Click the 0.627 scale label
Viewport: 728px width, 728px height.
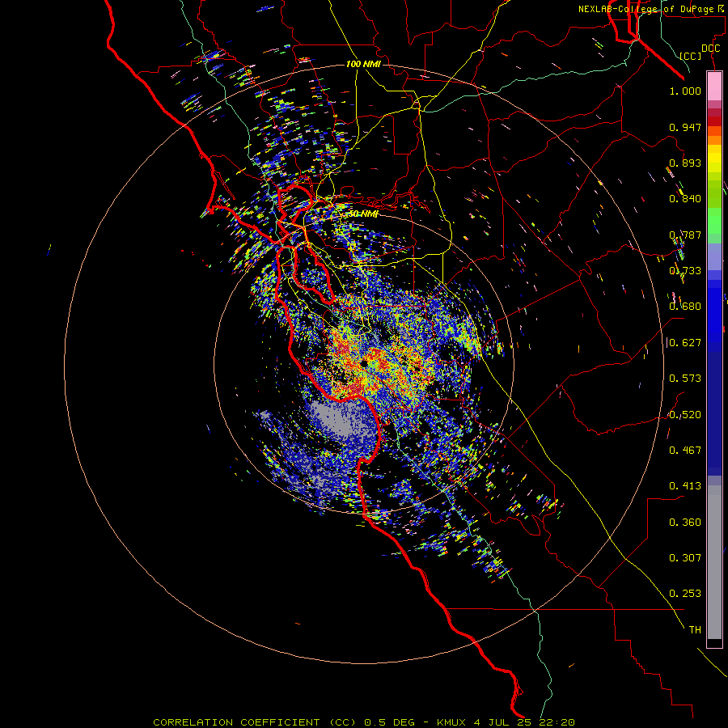pos(685,343)
